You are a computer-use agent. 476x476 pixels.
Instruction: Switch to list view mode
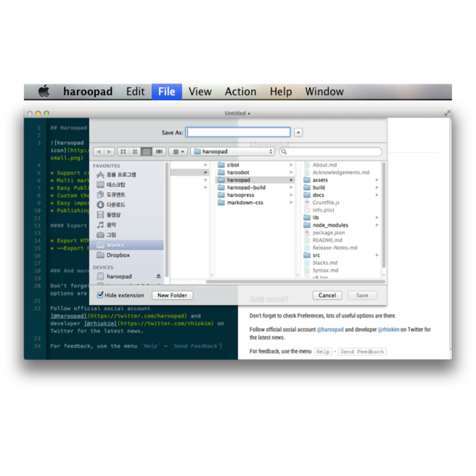coord(135,152)
